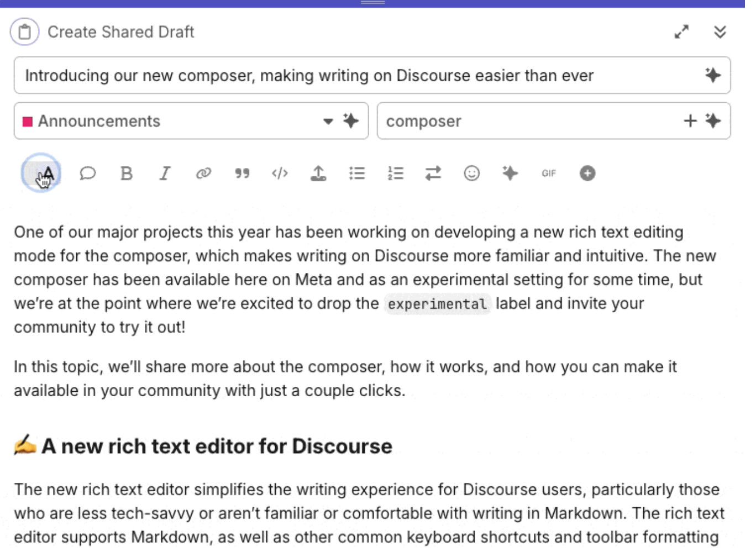Collapse the composer with double chevron
Viewport: 756px width, 557px height.
[x=720, y=31]
